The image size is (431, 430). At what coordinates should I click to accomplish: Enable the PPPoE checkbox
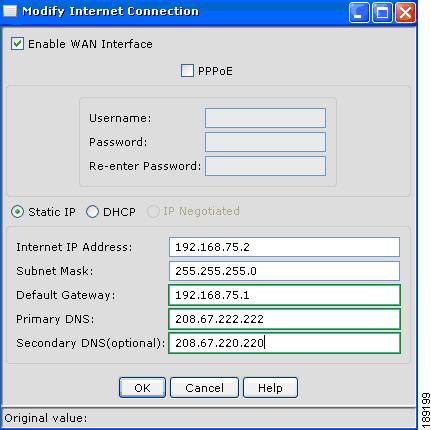[x=187, y=70]
